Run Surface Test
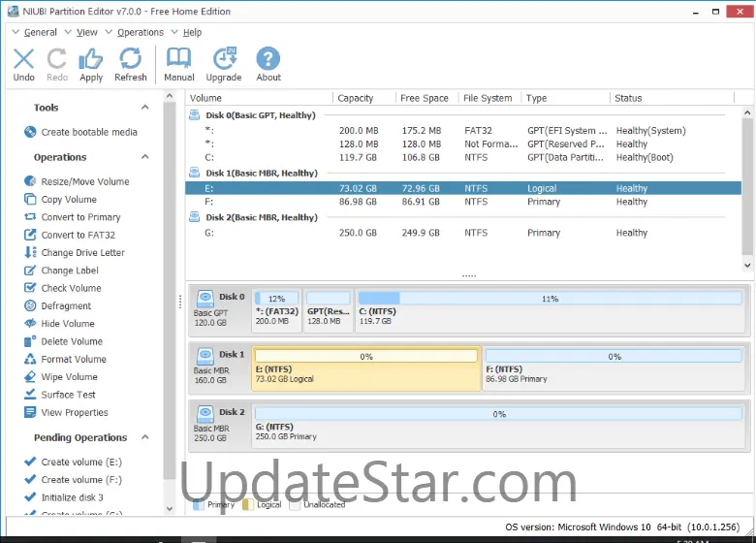Image resolution: width=756 pixels, height=543 pixels. point(60,395)
